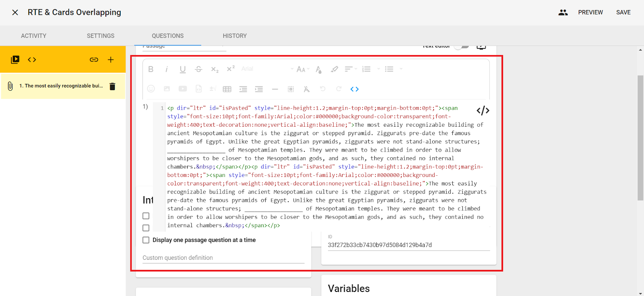The height and width of the screenshot is (296, 644).
Task: Click the paperclip icon on question 1
Action: point(10,86)
